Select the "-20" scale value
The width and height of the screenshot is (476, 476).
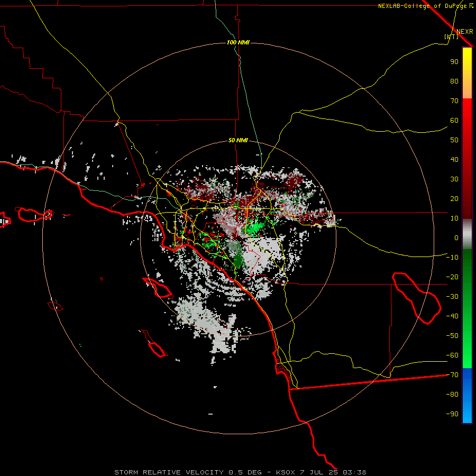[x=452, y=277]
